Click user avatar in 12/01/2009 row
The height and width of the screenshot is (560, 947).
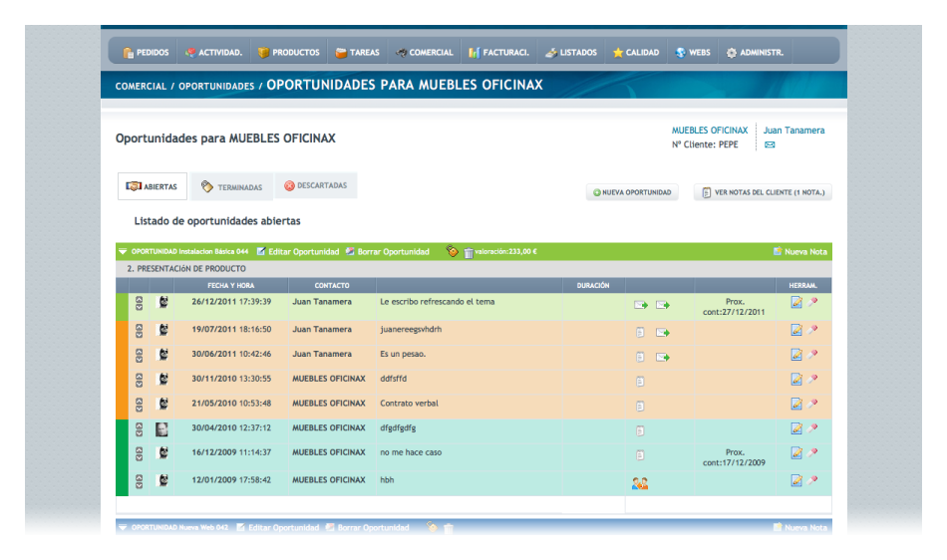[162, 481]
